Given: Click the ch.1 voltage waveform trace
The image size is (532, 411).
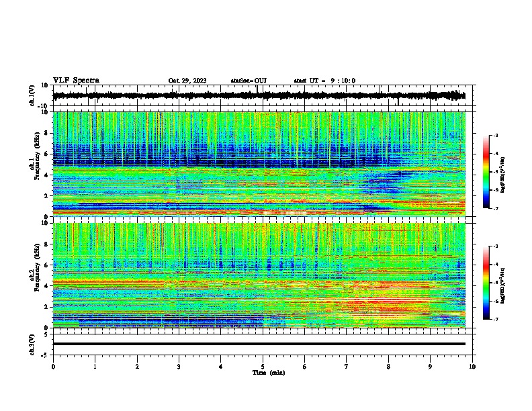Looking at the screenshot, I should tap(259, 95).
